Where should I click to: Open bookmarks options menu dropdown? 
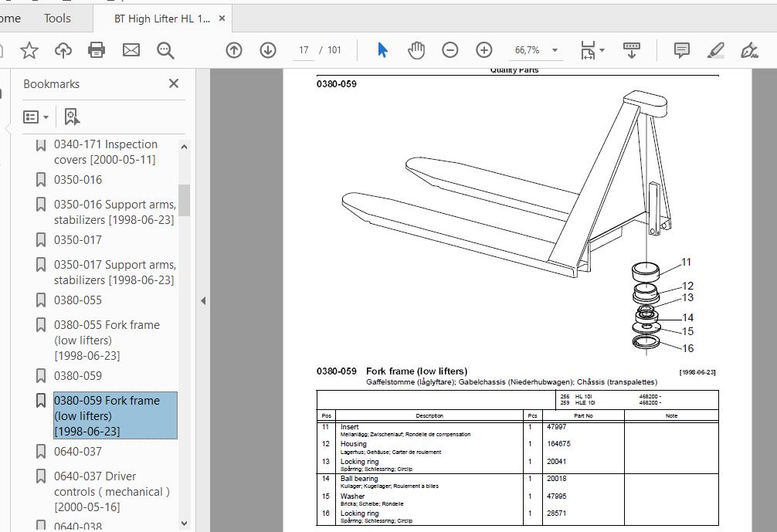(x=36, y=117)
